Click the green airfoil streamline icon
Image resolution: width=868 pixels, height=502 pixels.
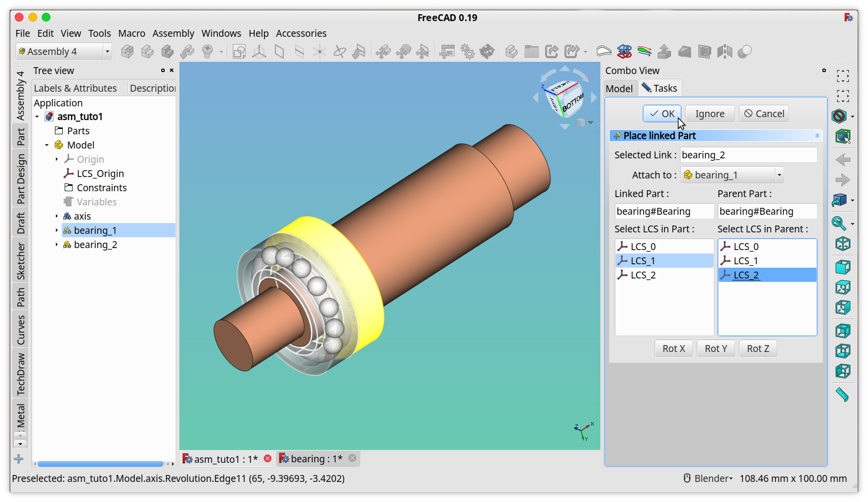tap(645, 51)
